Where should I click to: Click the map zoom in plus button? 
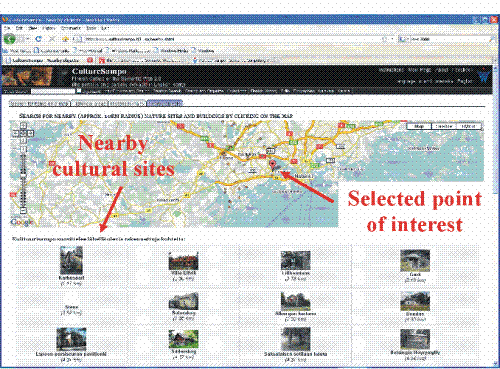(x=23, y=149)
